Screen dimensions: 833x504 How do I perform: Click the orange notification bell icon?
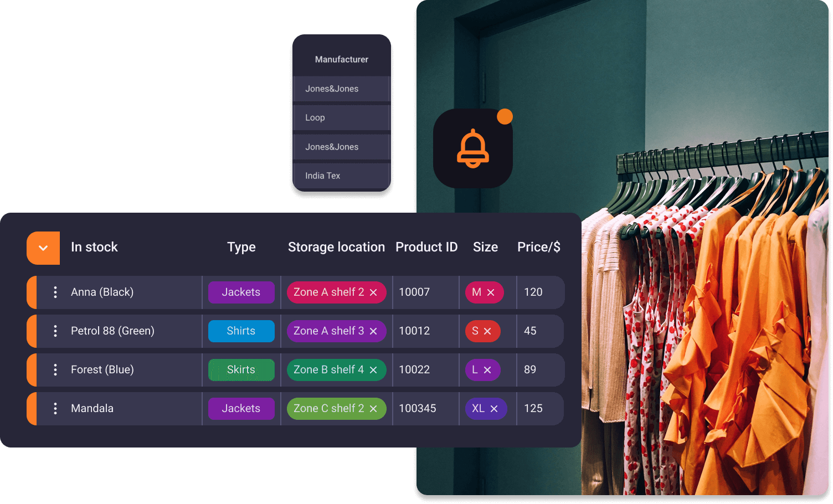[x=472, y=148]
